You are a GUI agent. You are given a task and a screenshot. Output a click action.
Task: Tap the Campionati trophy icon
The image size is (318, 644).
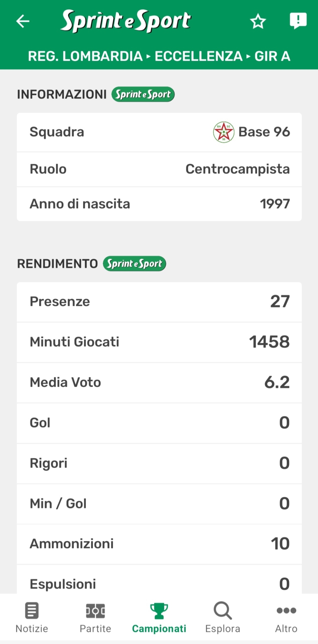pos(159,610)
